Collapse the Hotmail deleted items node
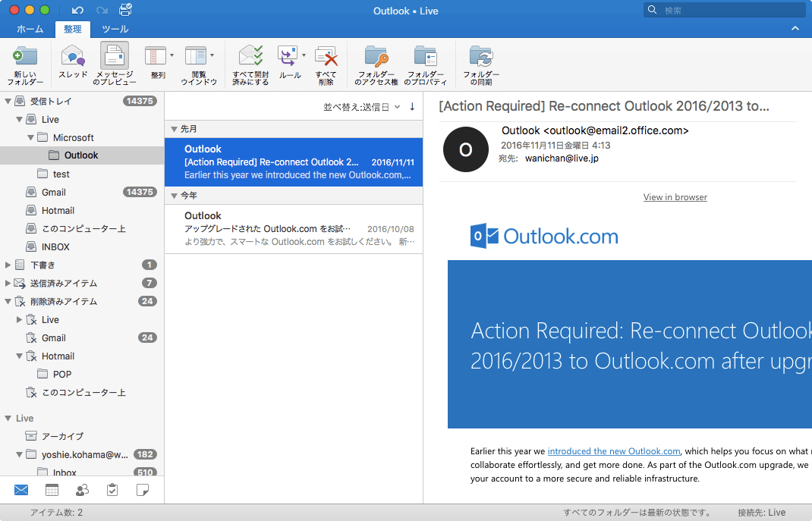 [x=19, y=356]
